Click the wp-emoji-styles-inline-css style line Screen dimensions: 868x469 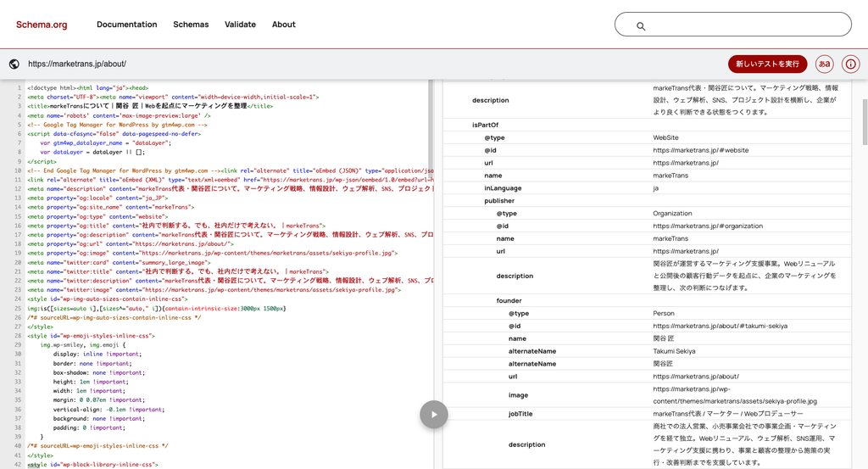pyautogui.click(x=91, y=336)
